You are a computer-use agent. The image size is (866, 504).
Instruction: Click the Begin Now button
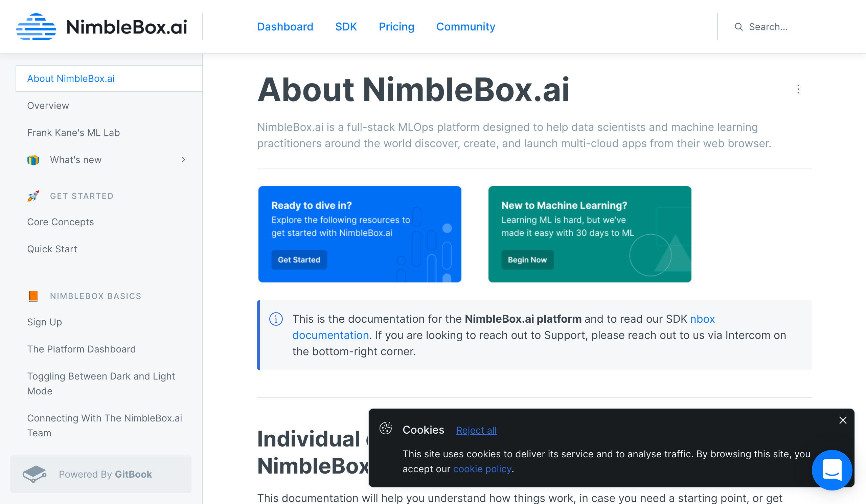click(x=527, y=260)
